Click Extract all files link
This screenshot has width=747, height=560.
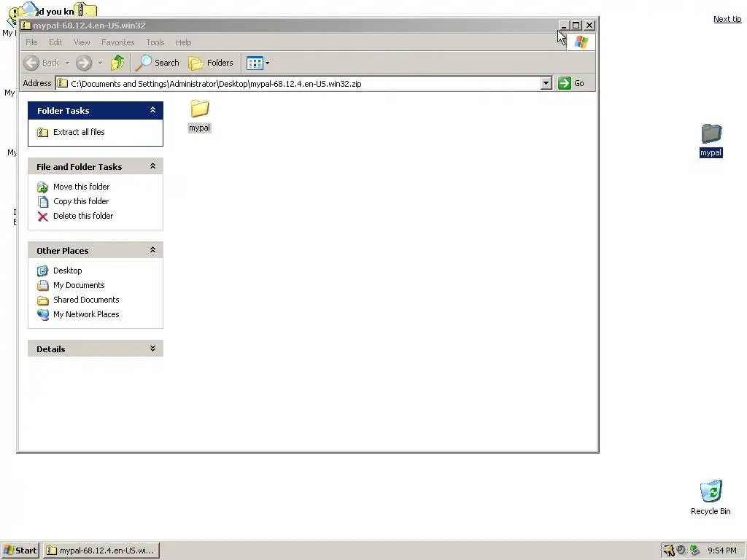pyautogui.click(x=79, y=132)
